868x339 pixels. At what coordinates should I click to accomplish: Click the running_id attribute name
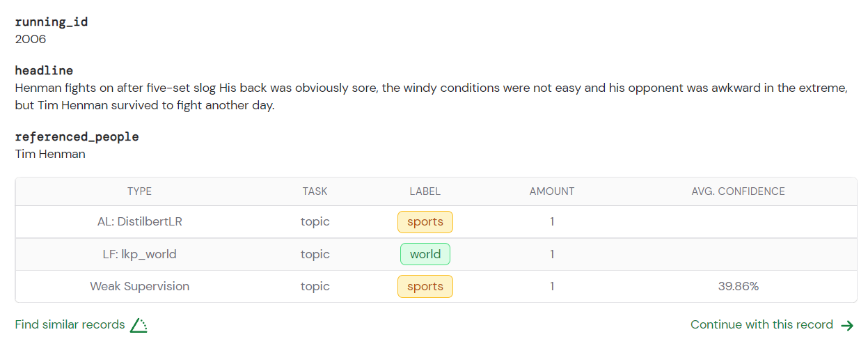pos(52,22)
